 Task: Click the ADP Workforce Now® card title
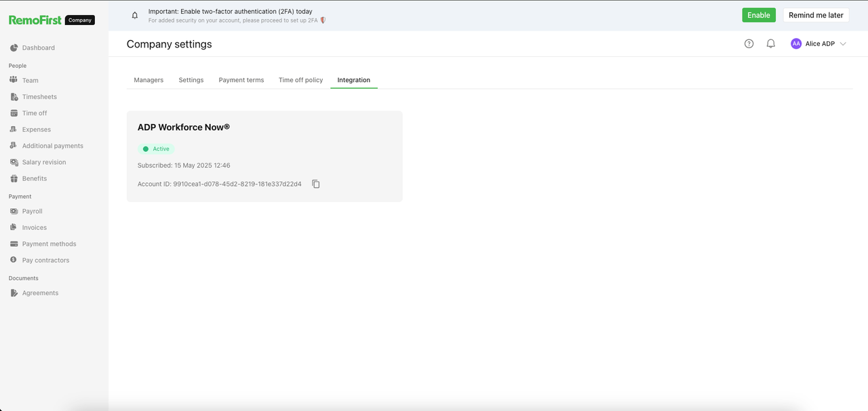[184, 127]
